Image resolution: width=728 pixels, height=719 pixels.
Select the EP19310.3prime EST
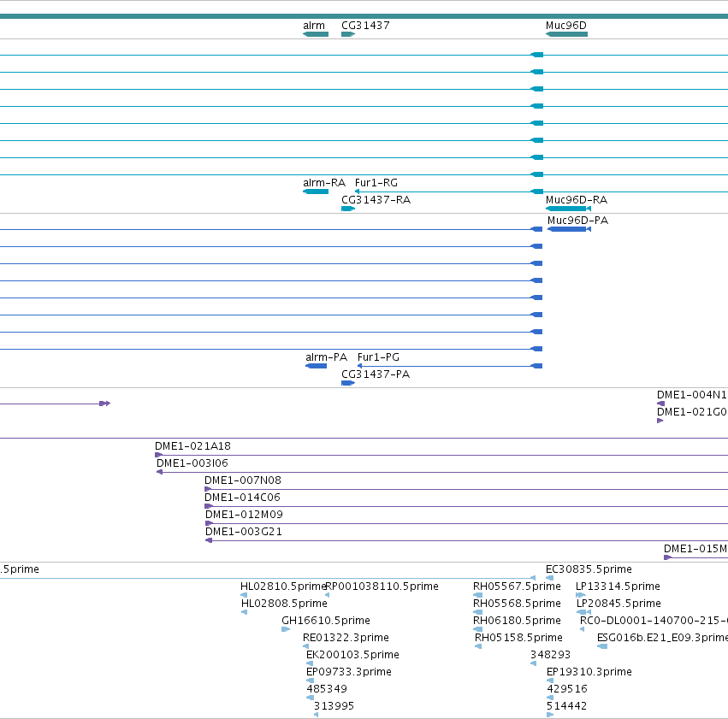click(x=550, y=681)
